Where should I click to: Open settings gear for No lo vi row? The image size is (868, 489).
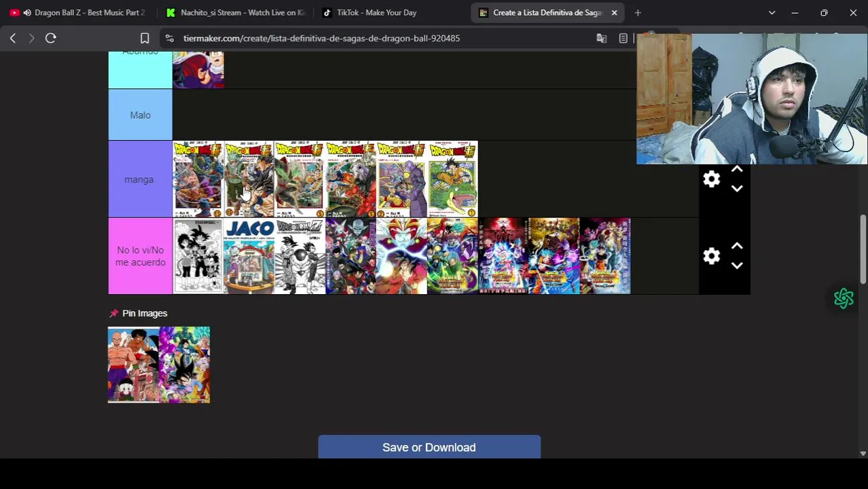click(711, 256)
